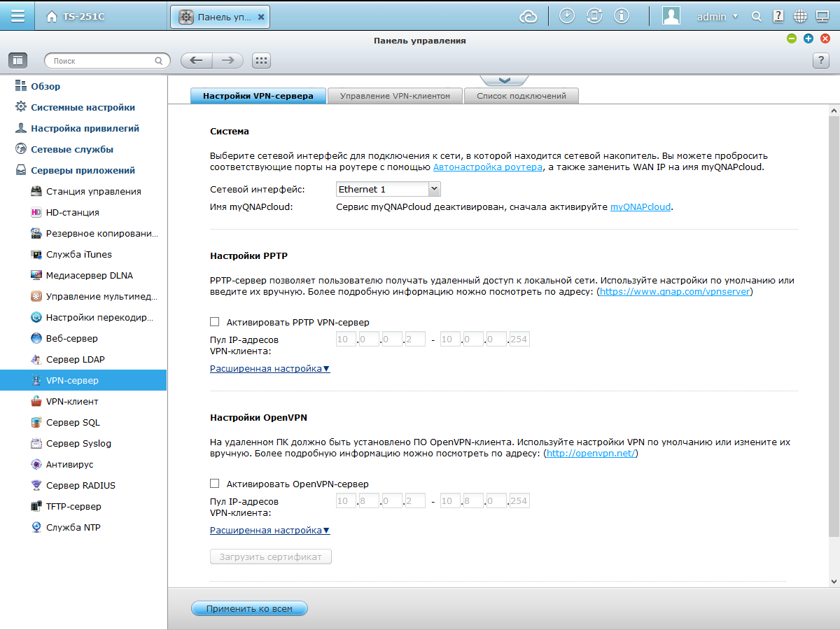Collapse Серверы приложений section
The width and height of the screenshot is (840, 630).
pyautogui.click(x=83, y=171)
